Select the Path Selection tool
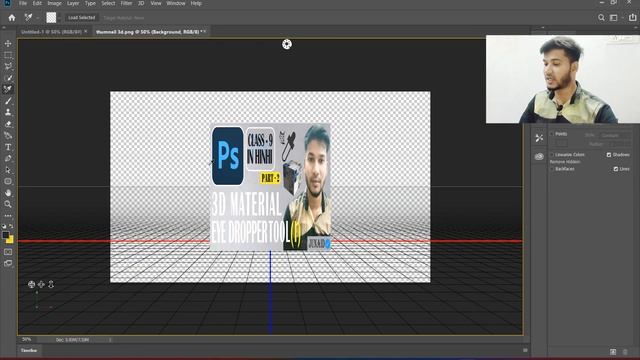This screenshot has width=640, height=360. [x=8, y=170]
